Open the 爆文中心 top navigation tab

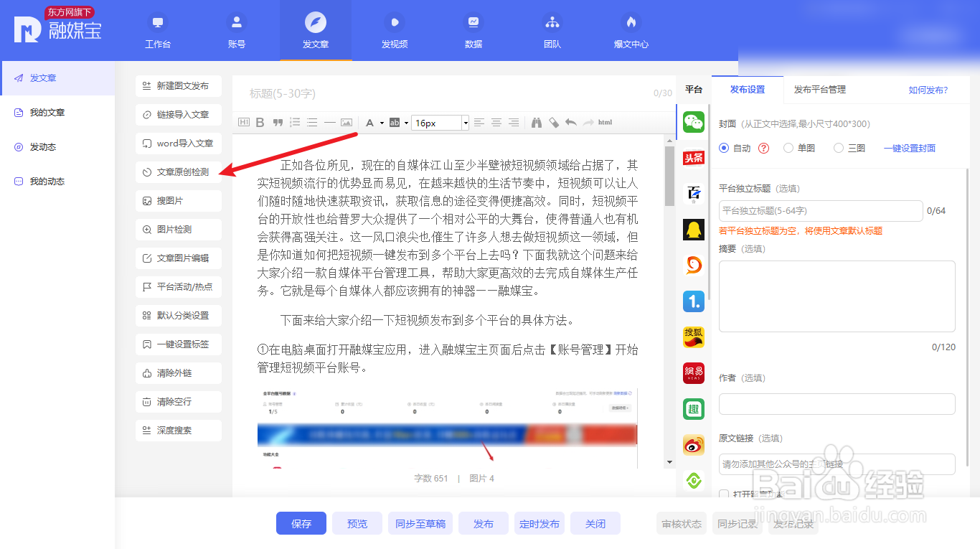(631, 31)
